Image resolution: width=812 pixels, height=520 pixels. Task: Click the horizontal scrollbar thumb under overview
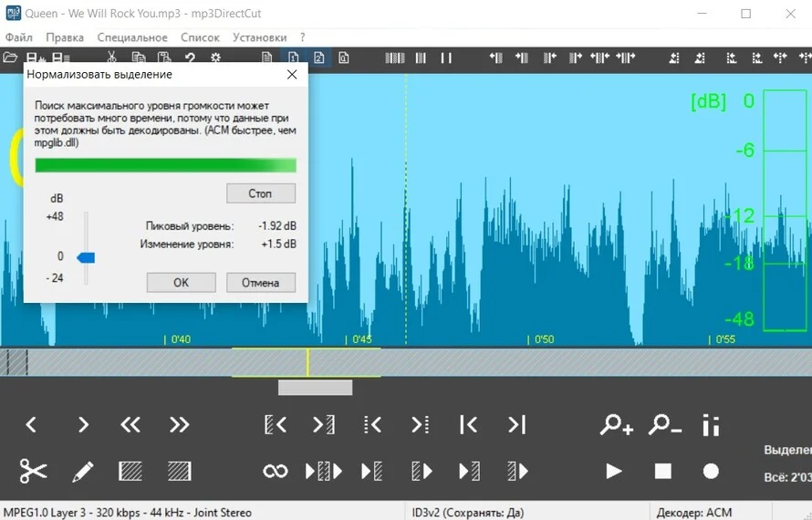coord(315,388)
